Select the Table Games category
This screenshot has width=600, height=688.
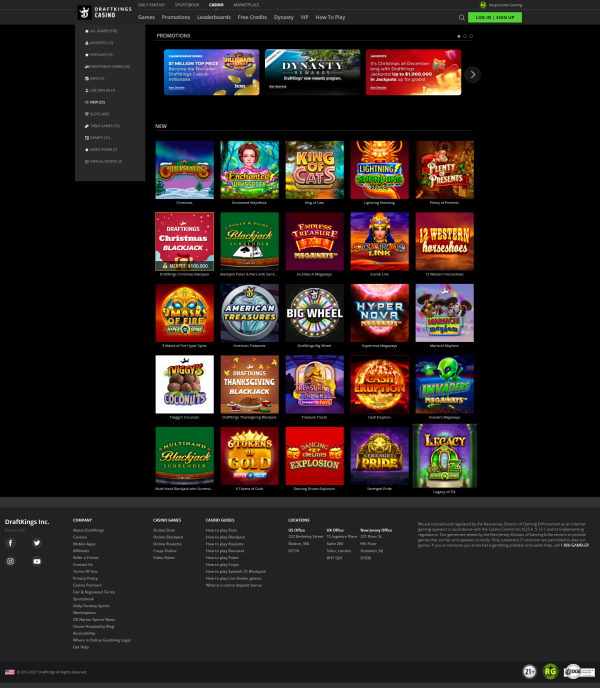click(x=102, y=126)
